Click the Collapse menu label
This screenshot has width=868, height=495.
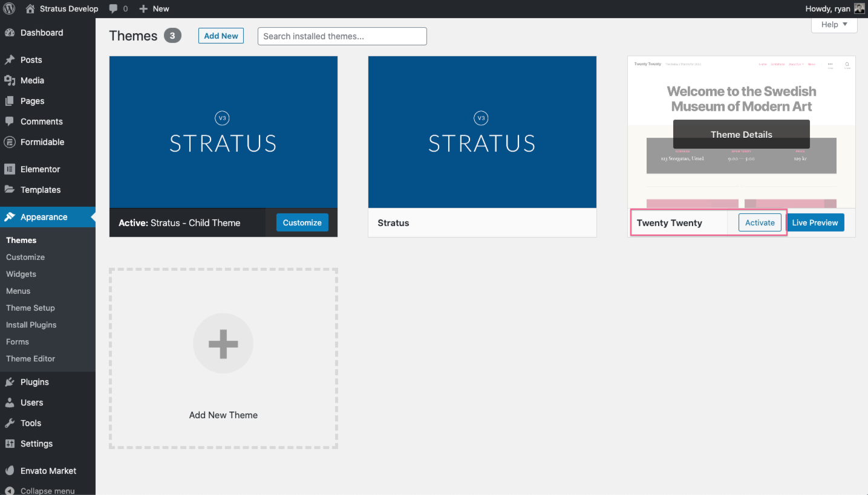pyautogui.click(x=48, y=491)
